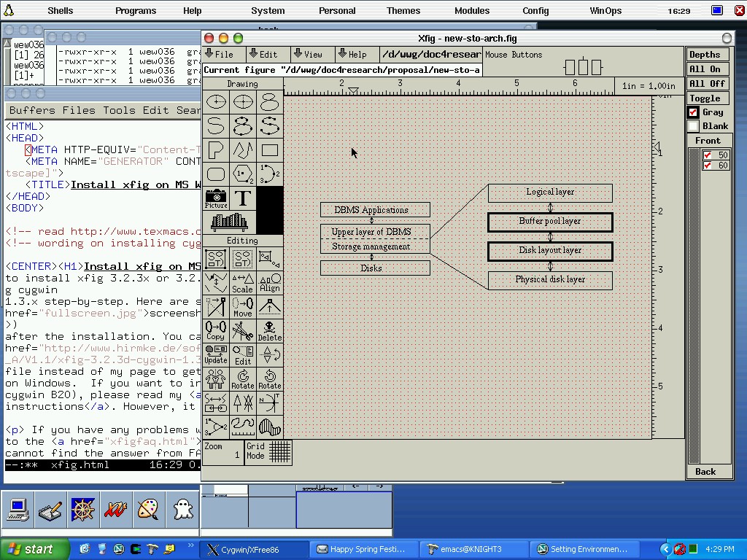
Task: Choose the regular polygon drawing tool
Action: pyautogui.click(x=243, y=174)
